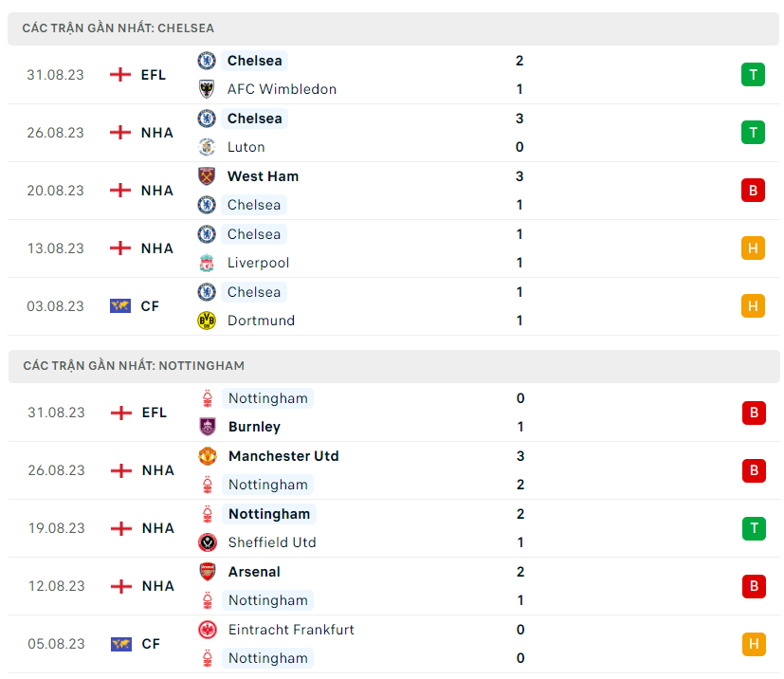Select the Luton team name
784x679 pixels.
[246, 147]
